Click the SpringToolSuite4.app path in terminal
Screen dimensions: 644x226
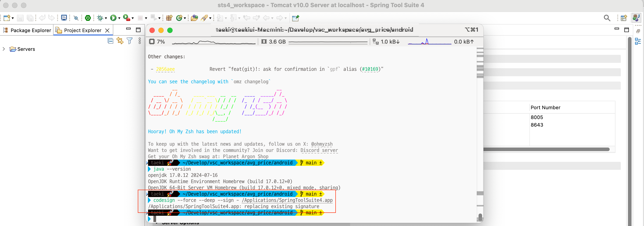pyautogui.click(x=287, y=200)
